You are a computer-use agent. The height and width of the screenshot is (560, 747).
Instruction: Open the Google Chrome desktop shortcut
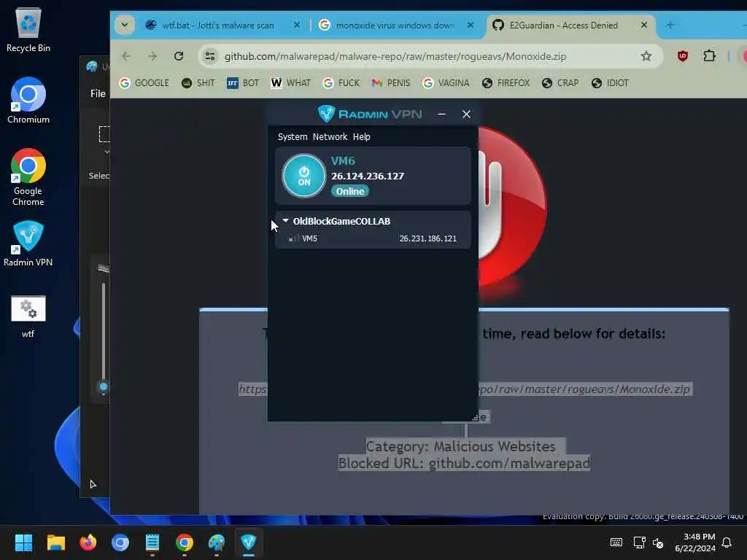pos(28,177)
